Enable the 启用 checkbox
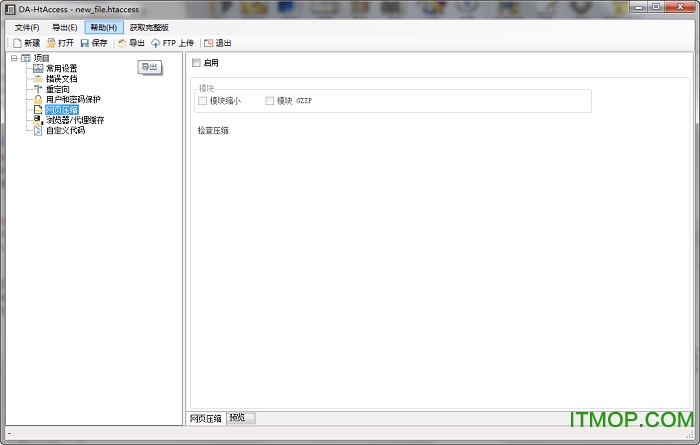The width and height of the screenshot is (700, 445). point(196,63)
